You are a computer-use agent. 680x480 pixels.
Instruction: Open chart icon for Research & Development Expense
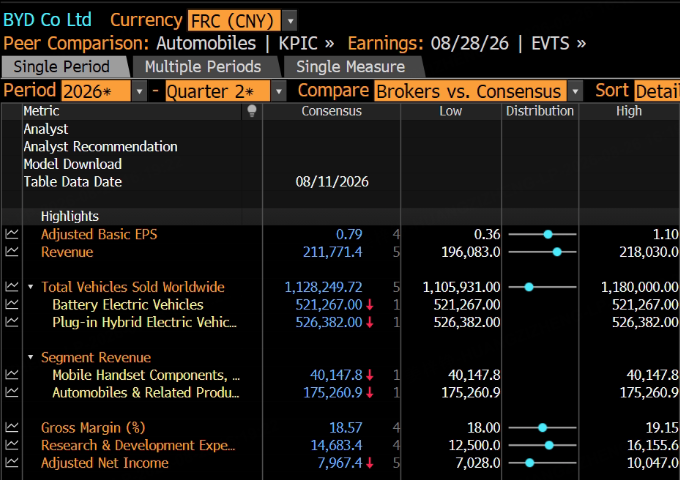pos(12,445)
